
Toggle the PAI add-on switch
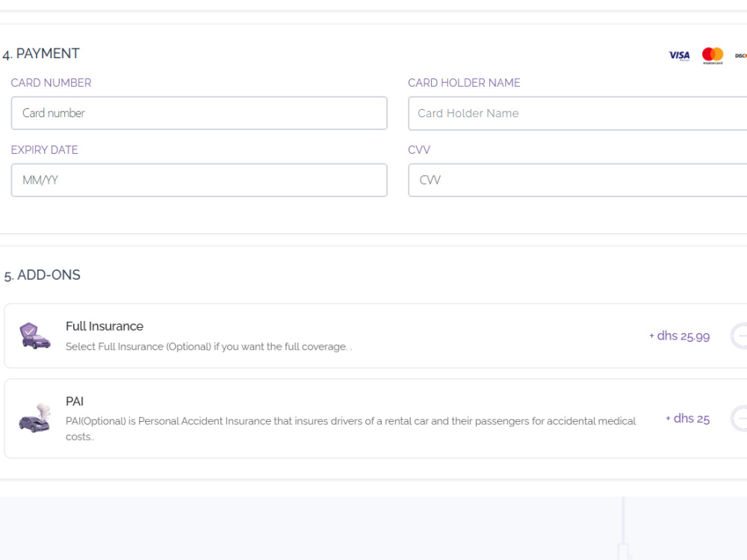click(739, 419)
